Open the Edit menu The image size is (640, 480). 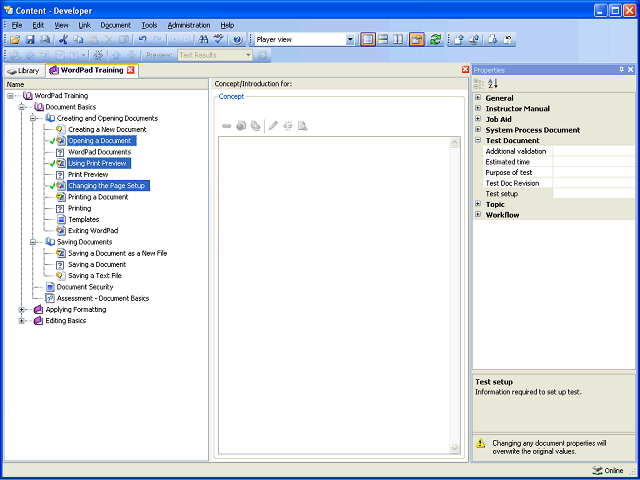point(38,25)
